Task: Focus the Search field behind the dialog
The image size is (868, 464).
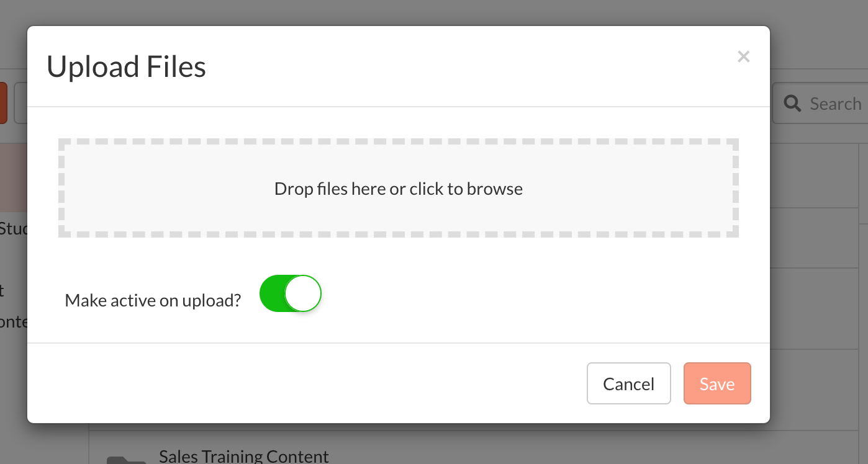Action: pos(820,104)
